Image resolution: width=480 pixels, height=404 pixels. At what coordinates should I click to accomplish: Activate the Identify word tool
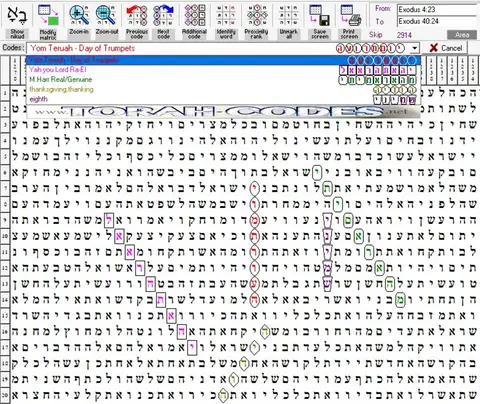coord(226,20)
